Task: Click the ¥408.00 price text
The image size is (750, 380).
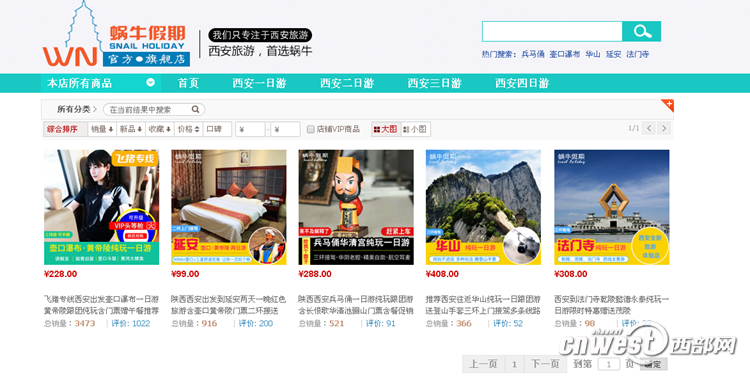Action: click(x=442, y=274)
